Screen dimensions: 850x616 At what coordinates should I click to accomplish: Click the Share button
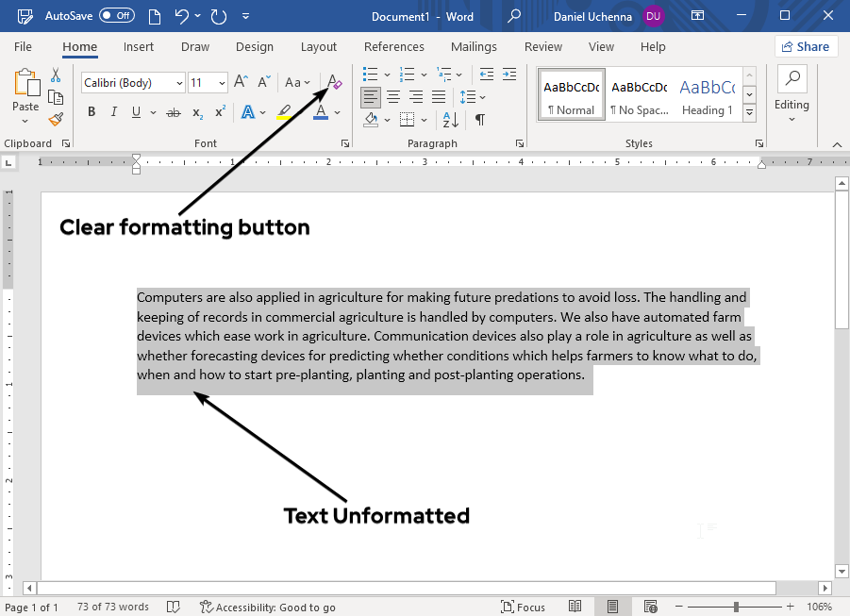807,46
